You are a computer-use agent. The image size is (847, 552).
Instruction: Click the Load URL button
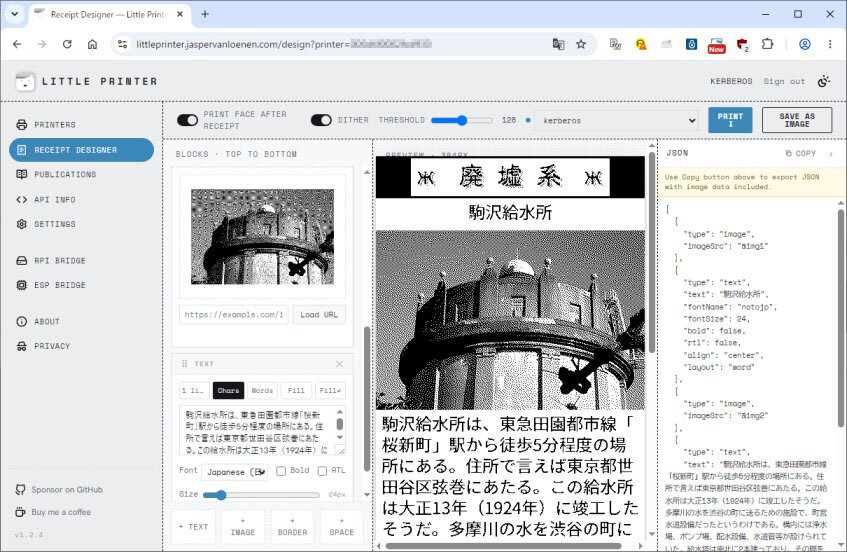click(x=319, y=314)
